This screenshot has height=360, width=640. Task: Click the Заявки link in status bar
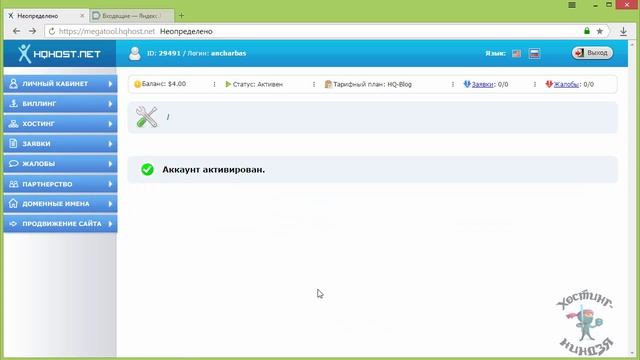(x=482, y=84)
